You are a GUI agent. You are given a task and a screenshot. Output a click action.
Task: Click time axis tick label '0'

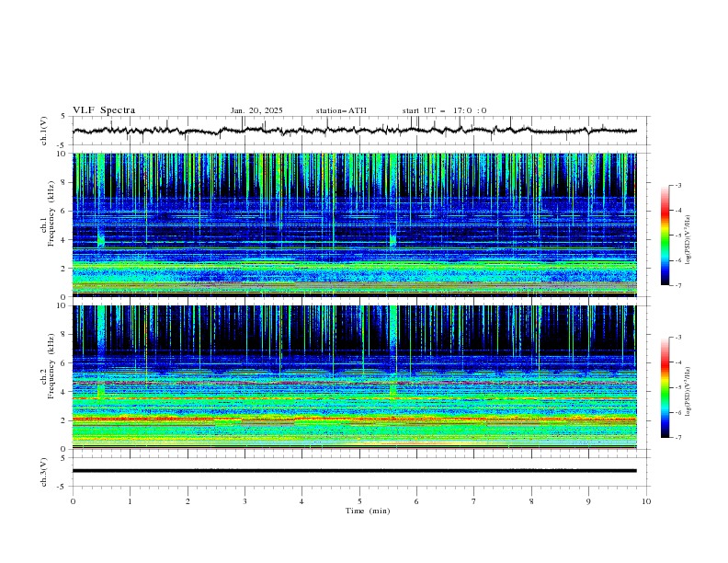[x=73, y=501]
